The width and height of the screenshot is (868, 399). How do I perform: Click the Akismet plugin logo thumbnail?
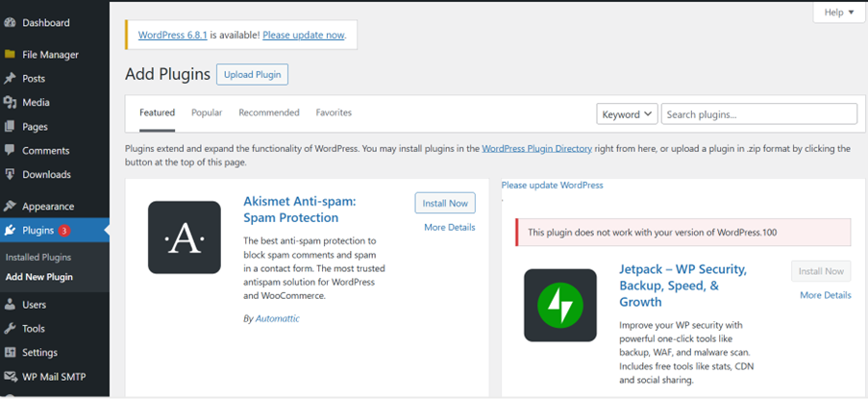(x=185, y=237)
